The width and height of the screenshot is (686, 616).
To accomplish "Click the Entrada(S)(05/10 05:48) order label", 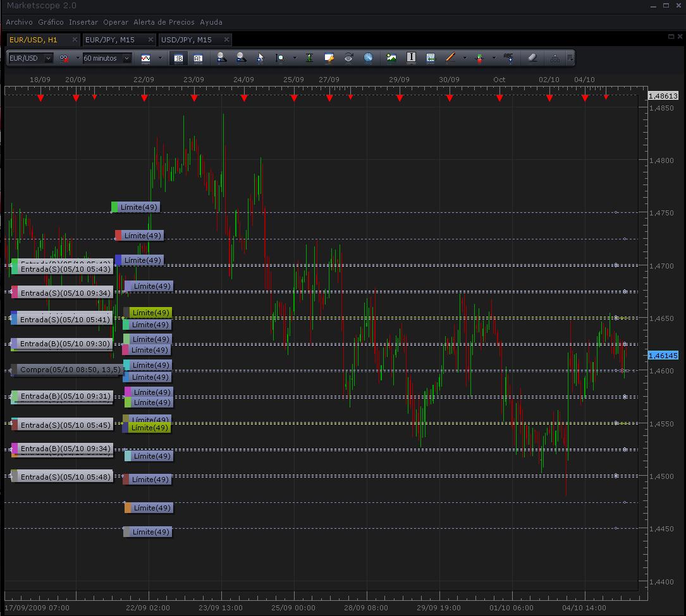I will pyautogui.click(x=65, y=477).
